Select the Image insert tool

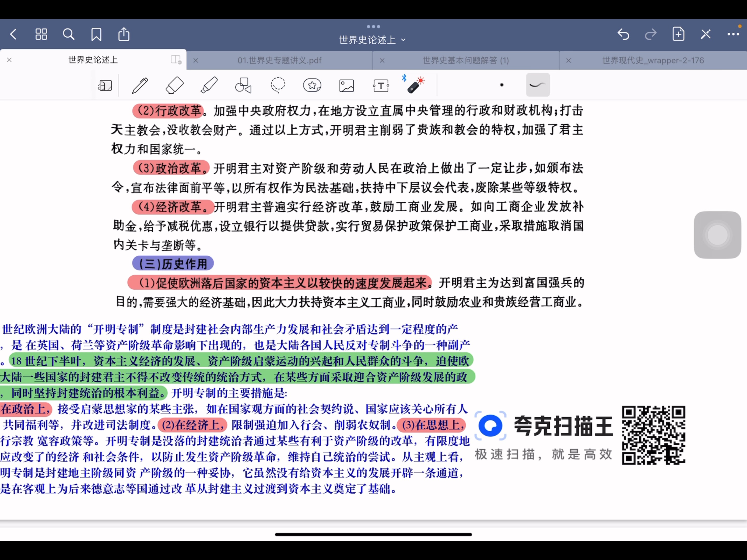coord(347,85)
